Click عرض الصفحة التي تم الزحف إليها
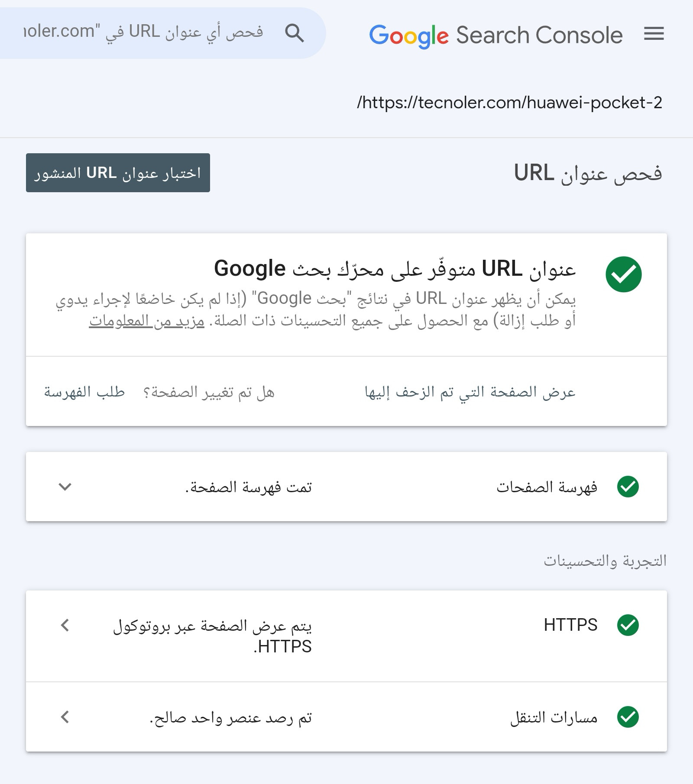The height and width of the screenshot is (784, 693). pyautogui.click(x=470, y=392)
